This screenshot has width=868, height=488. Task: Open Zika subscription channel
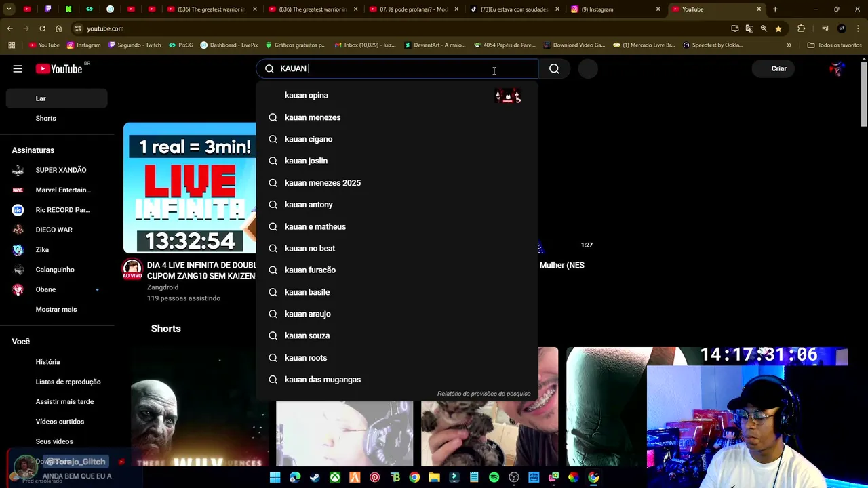pos(56,249)
